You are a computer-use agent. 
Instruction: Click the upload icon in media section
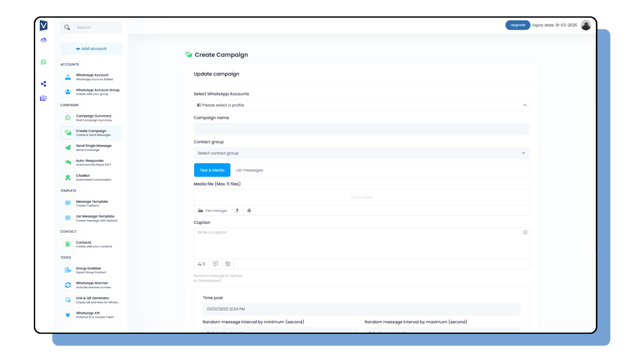point(237,210)
